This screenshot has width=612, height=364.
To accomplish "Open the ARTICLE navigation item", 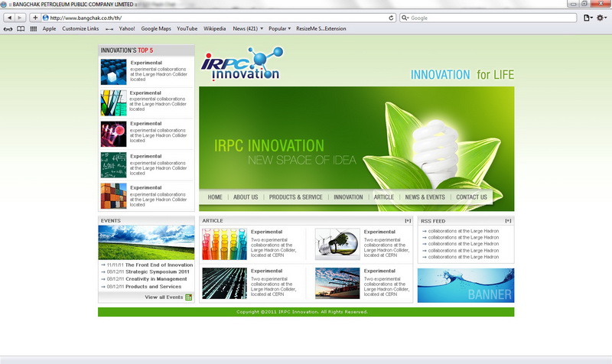I will (x=384, y=197).
